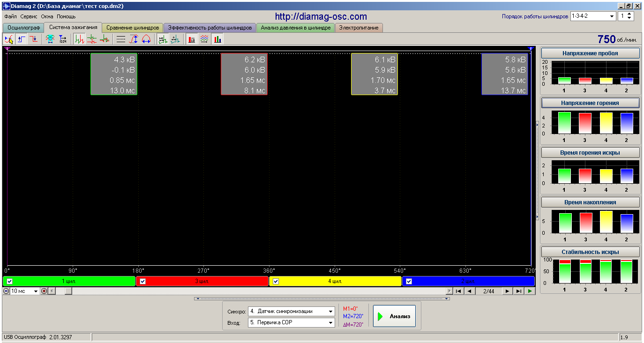Increase the cylinder number stepper

629,14
